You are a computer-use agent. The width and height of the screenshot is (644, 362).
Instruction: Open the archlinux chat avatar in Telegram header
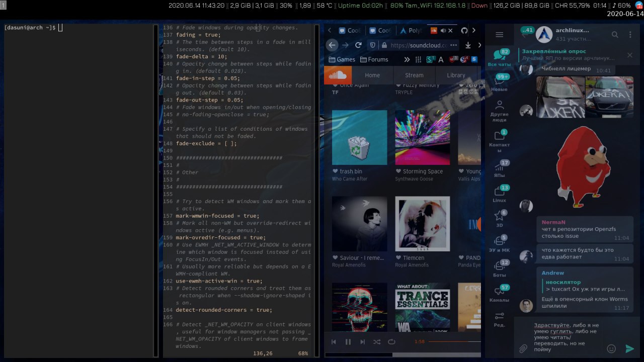(544, 34)
